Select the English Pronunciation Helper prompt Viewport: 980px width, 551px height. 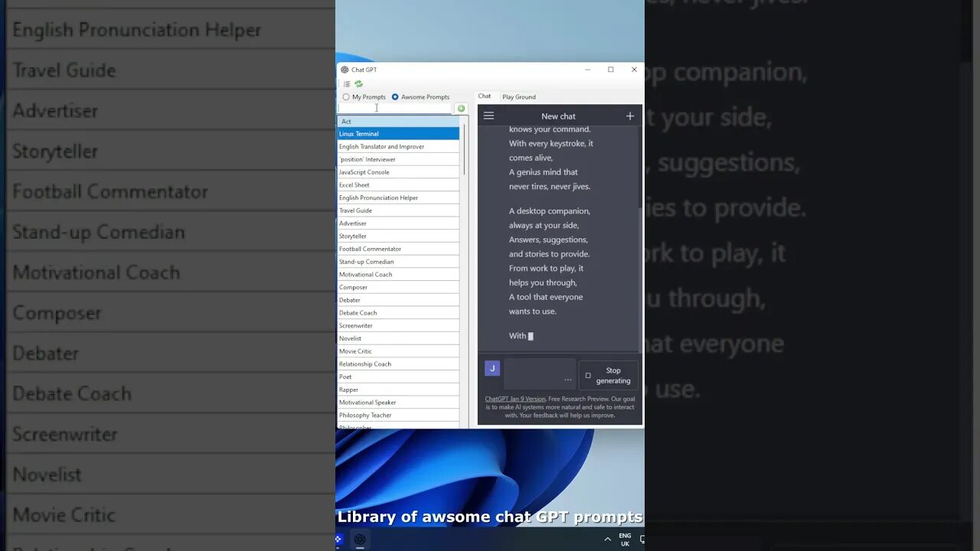(398, 197)
